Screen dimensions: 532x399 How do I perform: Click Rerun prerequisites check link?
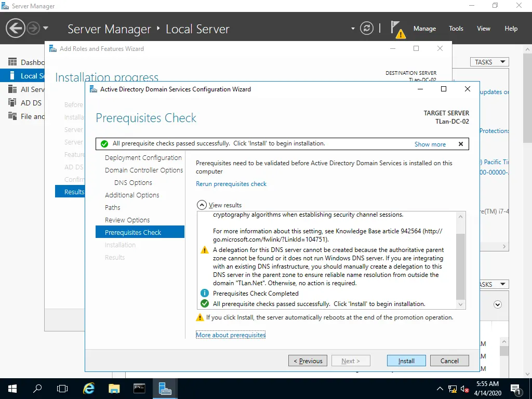pyautogui.click(x=231, y=184)
